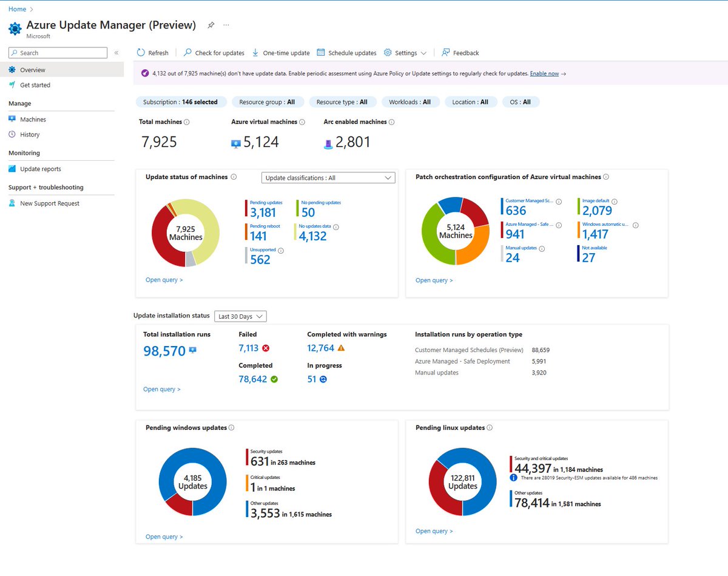The image size is (728, 576).
Task: Click the red Pending updates legend swatch
Action: (246, 208)
